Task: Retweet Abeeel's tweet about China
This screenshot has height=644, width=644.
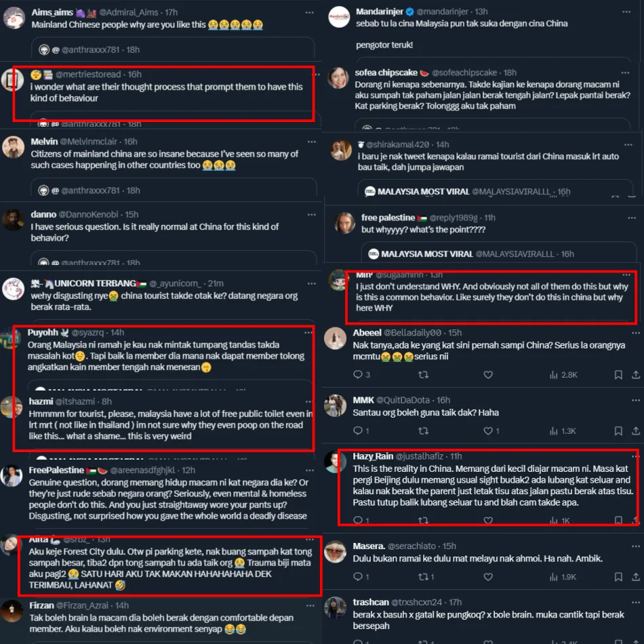Action: point(423,375)
